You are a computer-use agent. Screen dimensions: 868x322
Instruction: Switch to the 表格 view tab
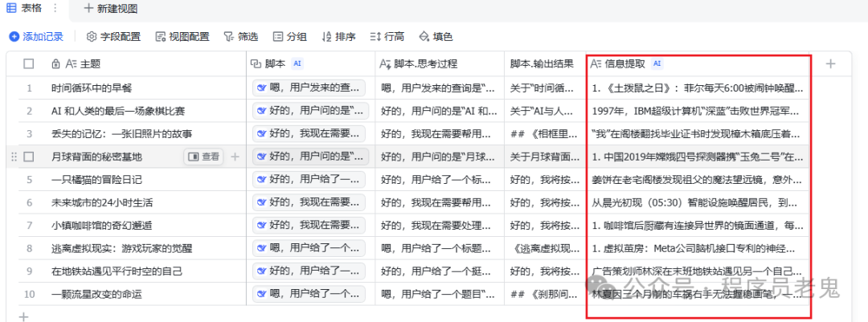click(x=24, y=8)
